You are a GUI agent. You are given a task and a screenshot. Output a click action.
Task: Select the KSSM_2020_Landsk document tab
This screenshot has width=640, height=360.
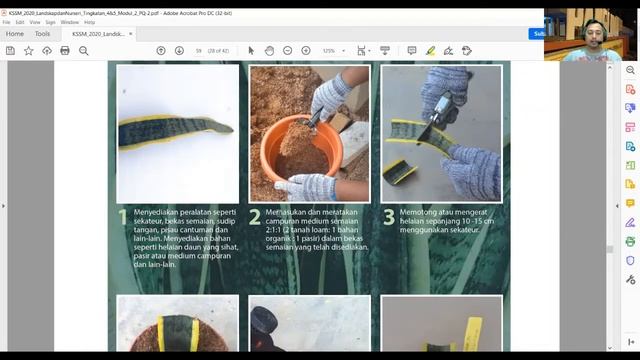pos(98,34)
